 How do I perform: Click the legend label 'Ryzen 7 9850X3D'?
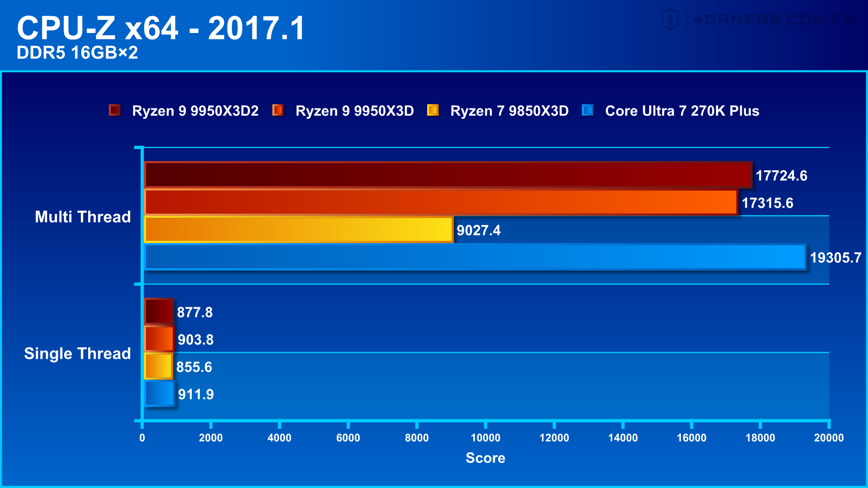[509, 111]
